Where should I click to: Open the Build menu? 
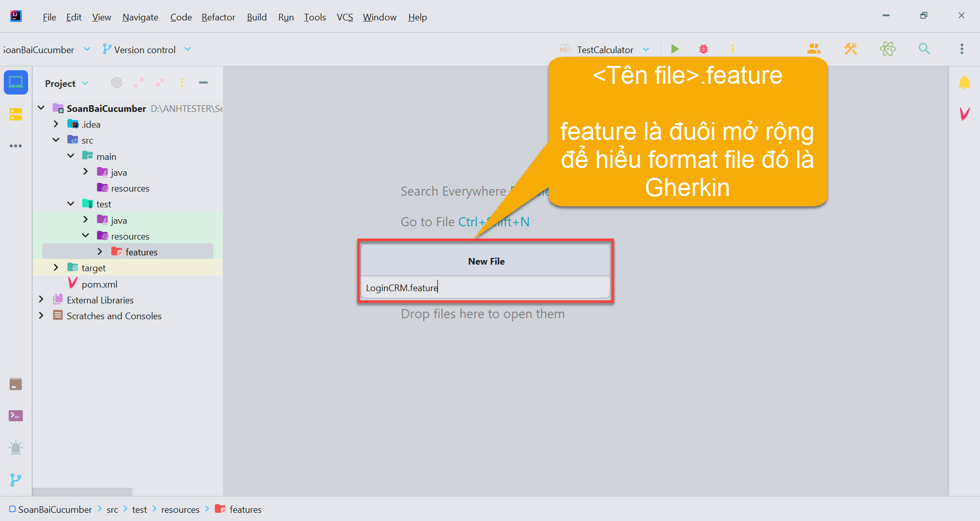257,17
